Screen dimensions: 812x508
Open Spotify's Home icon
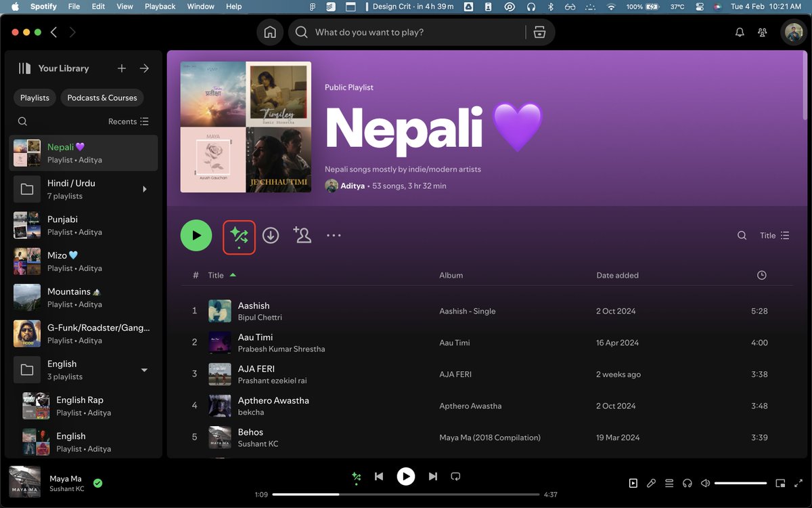(269, 32)
